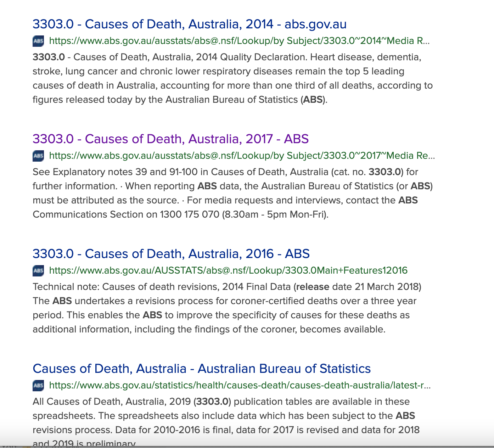Click the 3303.0Main+Features12016 URL
This screenshot has height=448, width=494.
pos(228,271)
